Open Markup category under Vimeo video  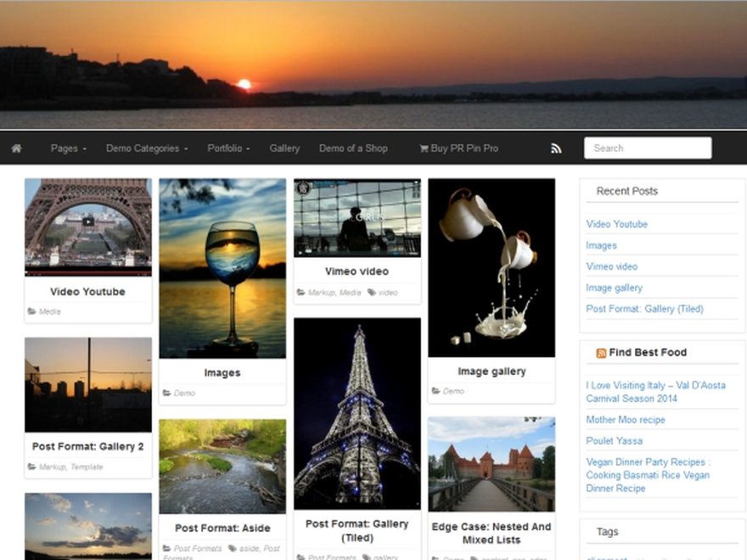pos(322,293)
